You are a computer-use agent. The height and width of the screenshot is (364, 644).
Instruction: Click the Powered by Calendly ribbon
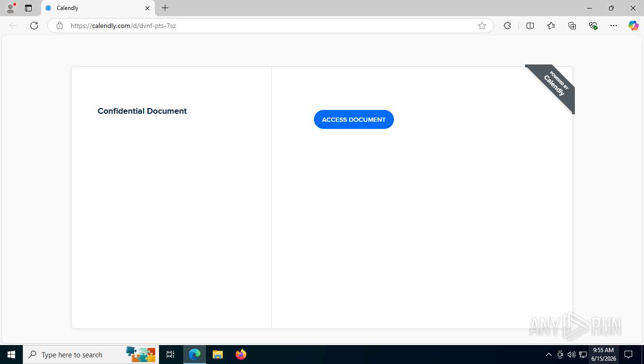point(554,85)
